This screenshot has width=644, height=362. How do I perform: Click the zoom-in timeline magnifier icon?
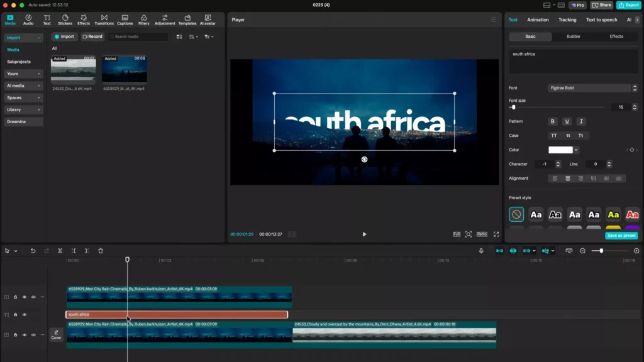point(636,251)
